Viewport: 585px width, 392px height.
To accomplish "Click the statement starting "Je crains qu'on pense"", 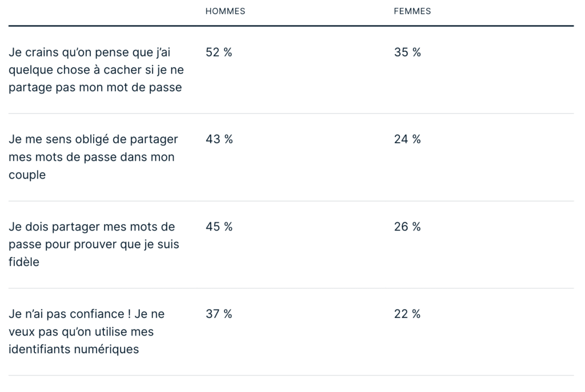I will tap(90, 52).
